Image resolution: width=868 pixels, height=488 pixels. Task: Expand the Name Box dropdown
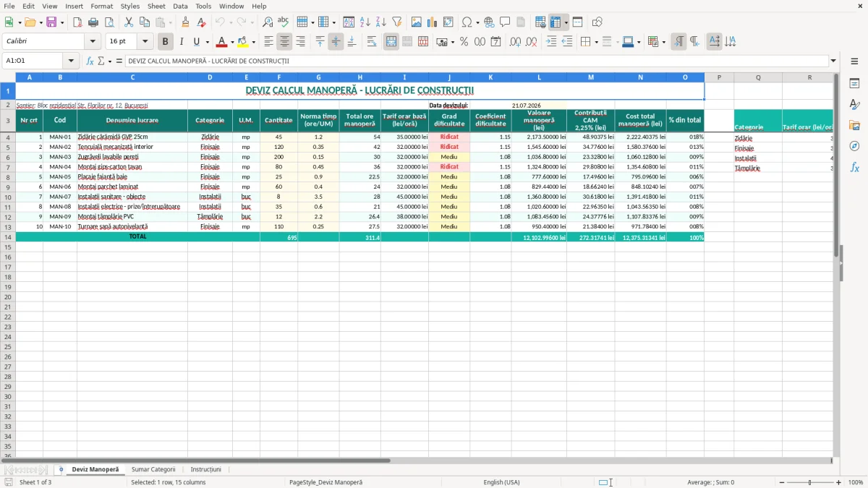pos(71,61)
